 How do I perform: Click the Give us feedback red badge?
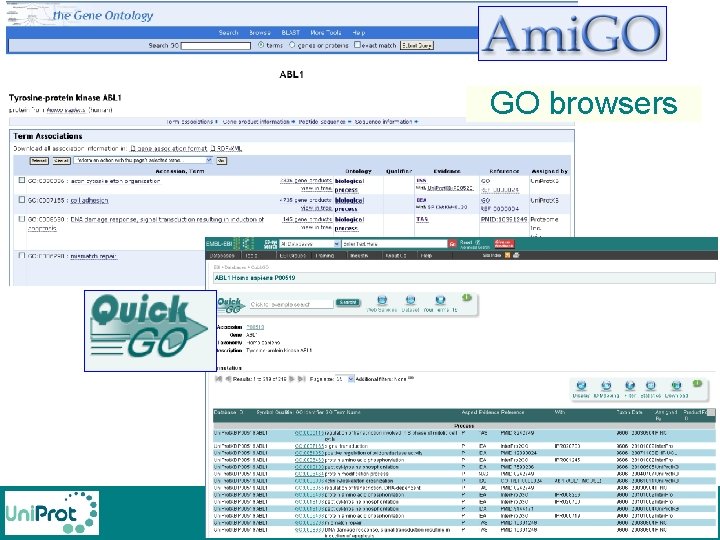504,244
